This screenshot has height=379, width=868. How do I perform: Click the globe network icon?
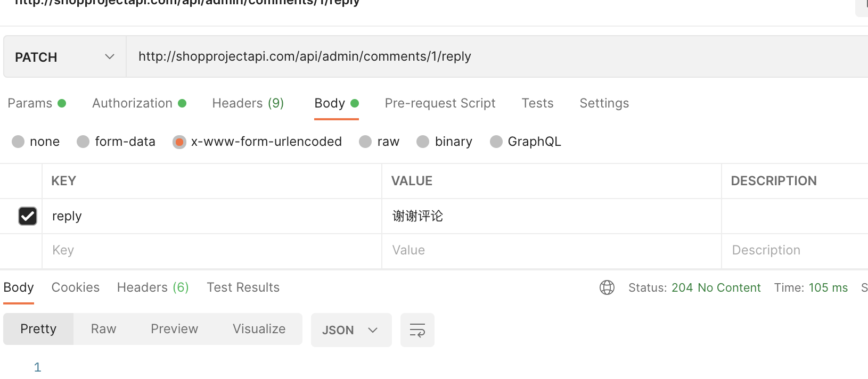click(607, 287)
